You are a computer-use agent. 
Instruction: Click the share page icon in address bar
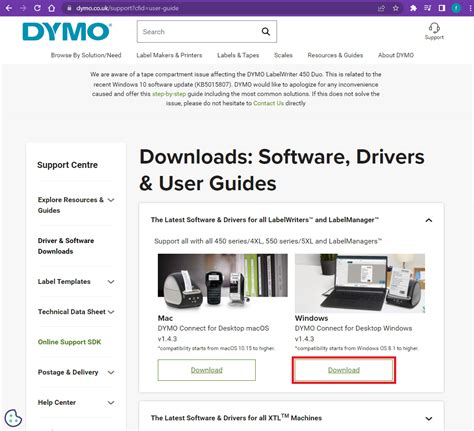click(381, 8)
